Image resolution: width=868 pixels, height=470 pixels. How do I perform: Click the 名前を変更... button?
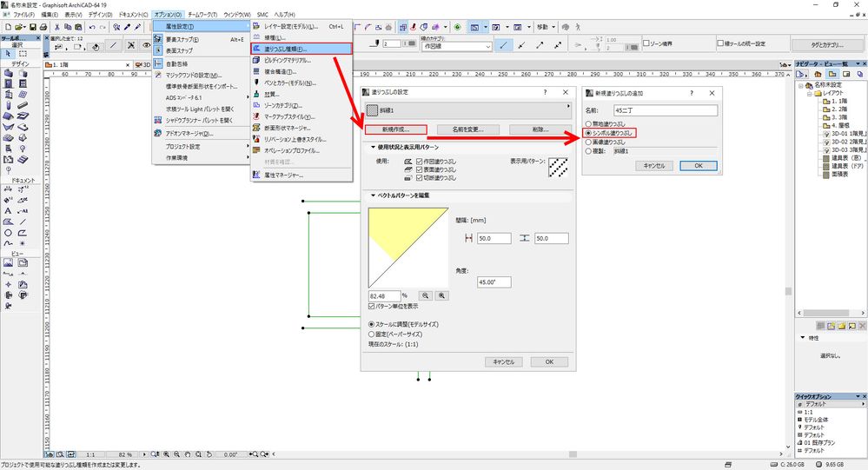tap(467, 129)
